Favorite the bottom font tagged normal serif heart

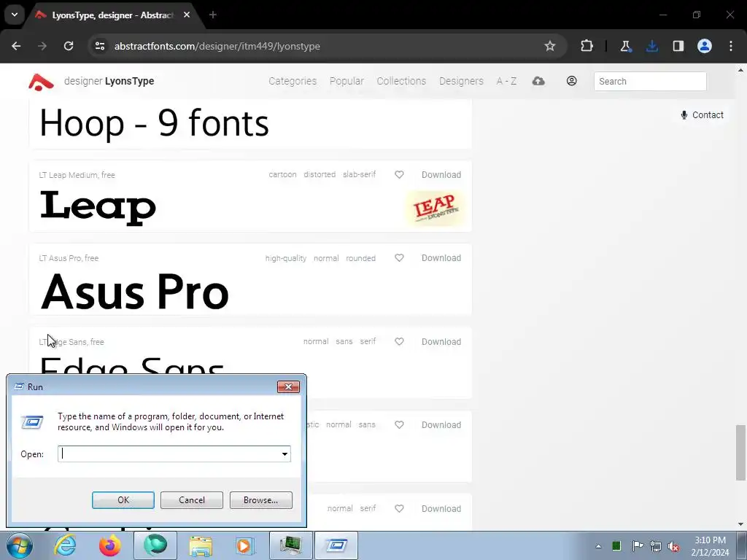(399, 508)
